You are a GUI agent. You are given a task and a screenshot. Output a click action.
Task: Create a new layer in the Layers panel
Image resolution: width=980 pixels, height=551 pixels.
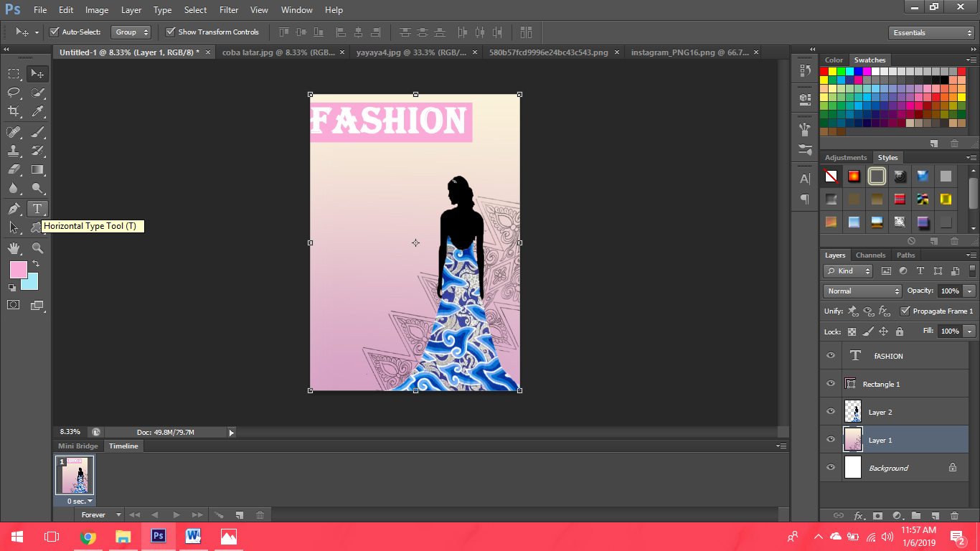(935, 516)
